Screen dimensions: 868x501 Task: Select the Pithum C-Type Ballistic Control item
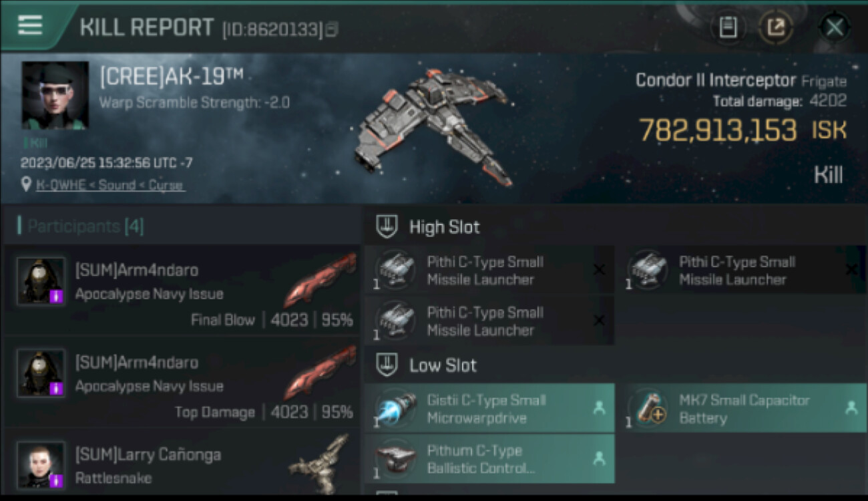coord(489,459)
